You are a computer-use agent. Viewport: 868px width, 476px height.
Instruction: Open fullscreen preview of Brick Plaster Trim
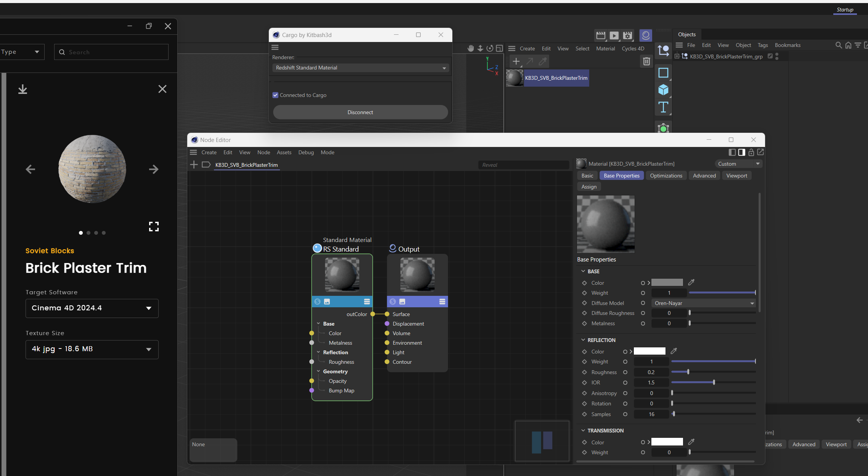point(154,227)
